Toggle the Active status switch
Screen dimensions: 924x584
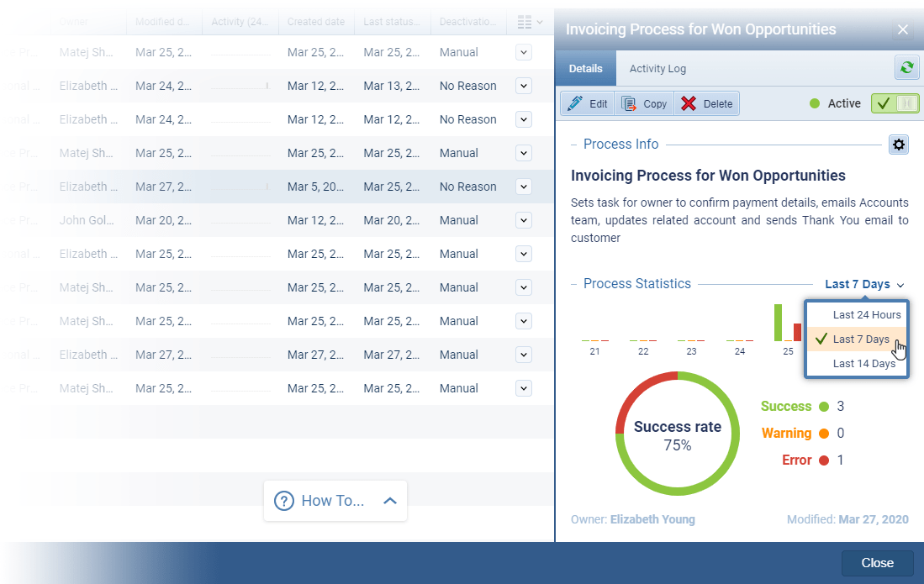click(895, 103)
